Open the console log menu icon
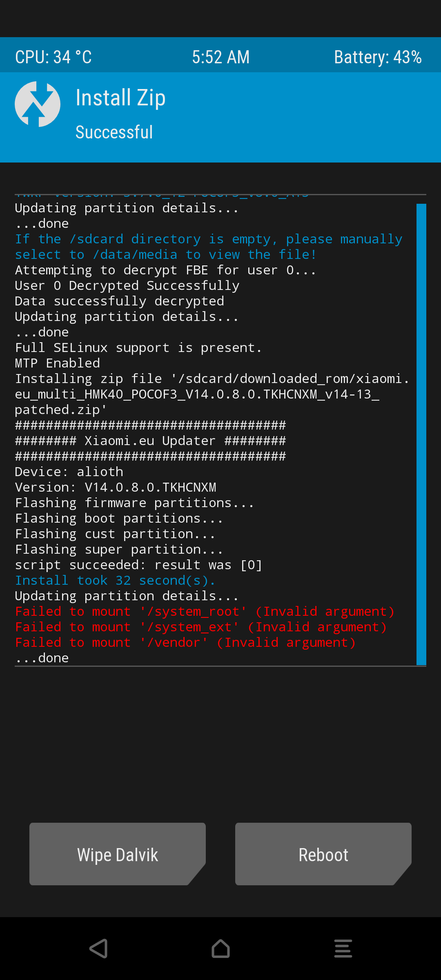The height and width of the screenshot is (980, 441). 343,949
